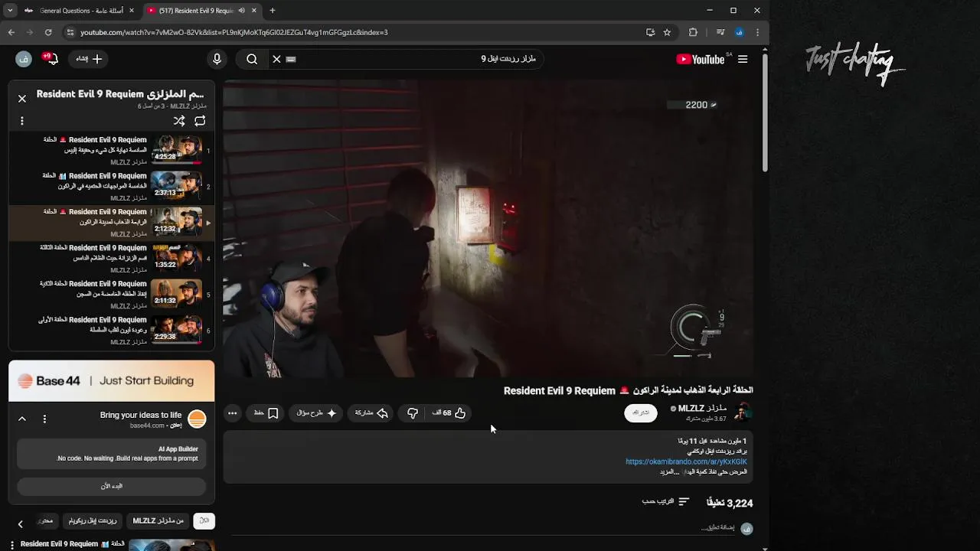Select the ريزدنت إيفل ريكويم chip
Screen dimensions: 980x551
93,521
